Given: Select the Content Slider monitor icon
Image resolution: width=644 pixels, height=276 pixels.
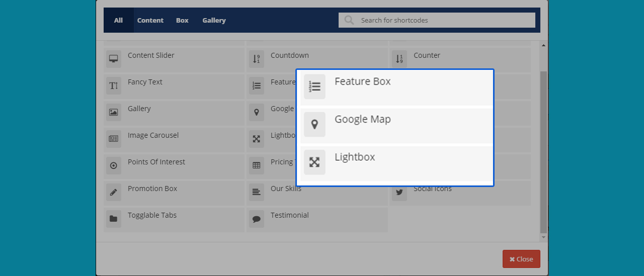Looking at the screenshot, I should tap(114, 59).
